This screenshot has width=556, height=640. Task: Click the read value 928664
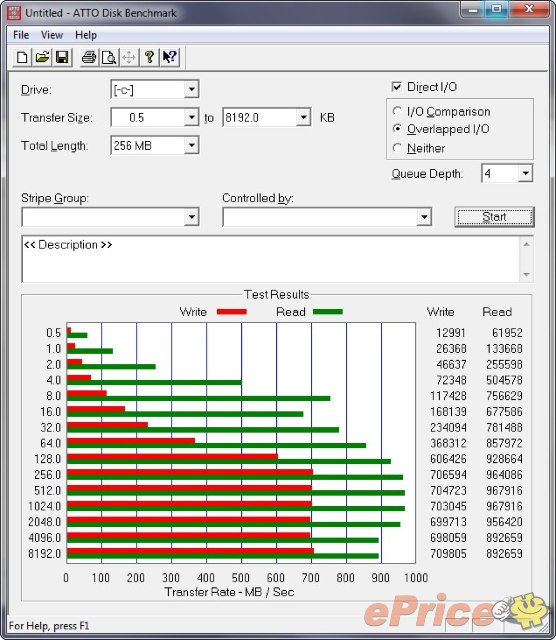tap(504, 459)
